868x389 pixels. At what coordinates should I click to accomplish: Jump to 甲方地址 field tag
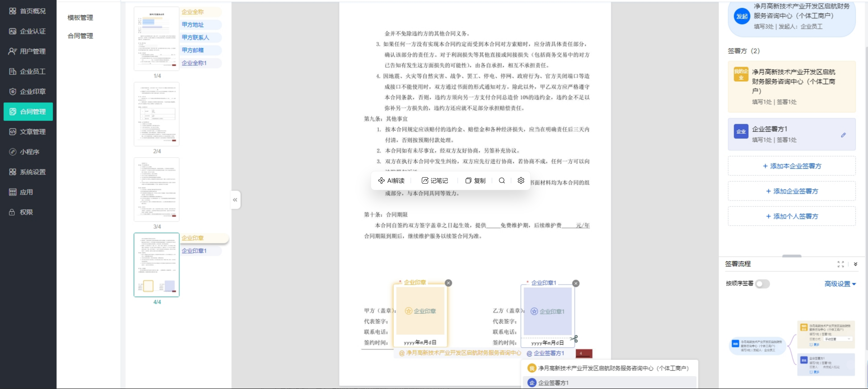click(x=201, y=25)
